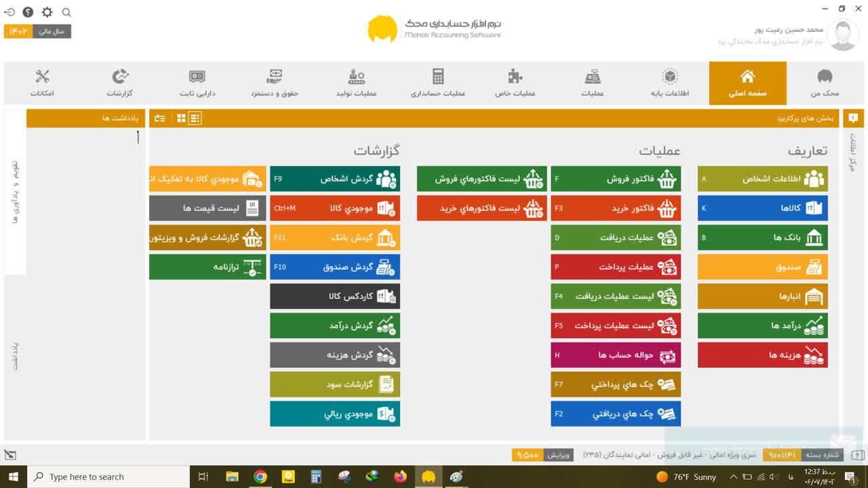Open the درآمد ها tile
Viewport: 868px width, 488px height.
click(x=763, y=325)
